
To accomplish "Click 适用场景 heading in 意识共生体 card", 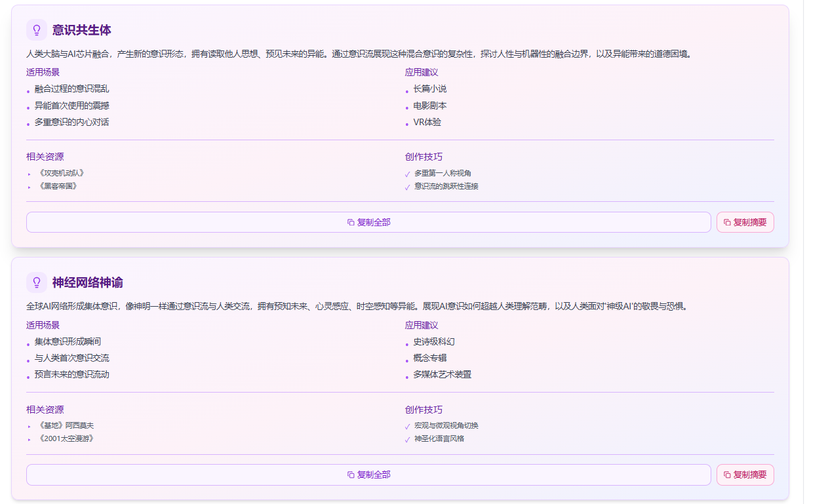I will (x=43, y=72).
